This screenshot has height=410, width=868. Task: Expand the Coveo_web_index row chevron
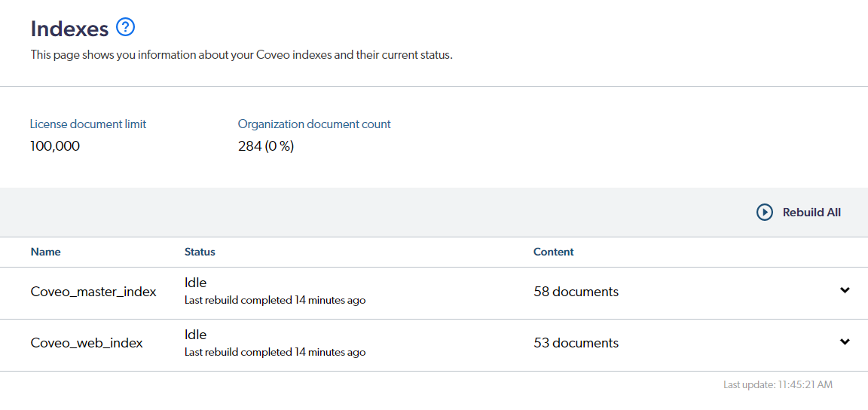coord(845,341)
